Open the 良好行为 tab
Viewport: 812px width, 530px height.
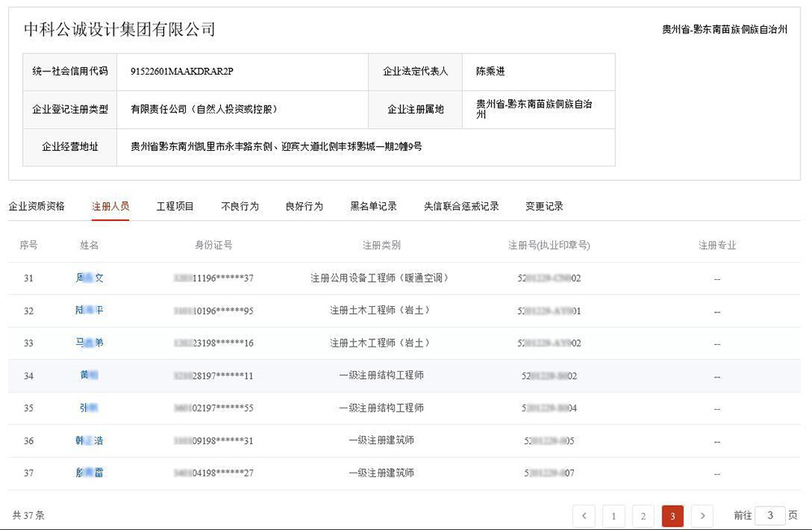(x=304, y=206)
